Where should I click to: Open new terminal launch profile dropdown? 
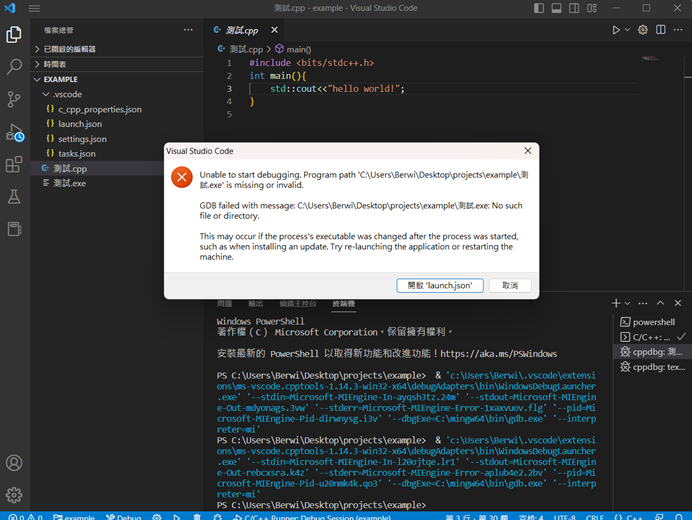coord(627,303)
